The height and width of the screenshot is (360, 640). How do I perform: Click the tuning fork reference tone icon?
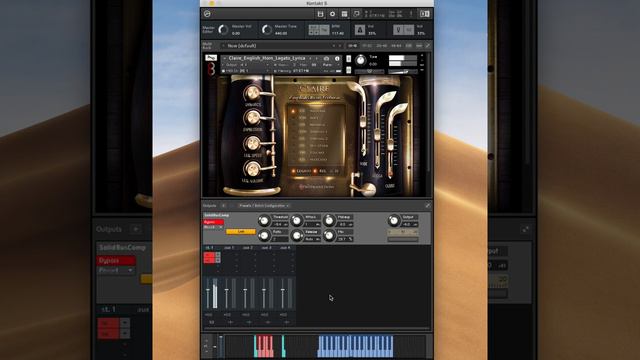click(x=398, y=30)
